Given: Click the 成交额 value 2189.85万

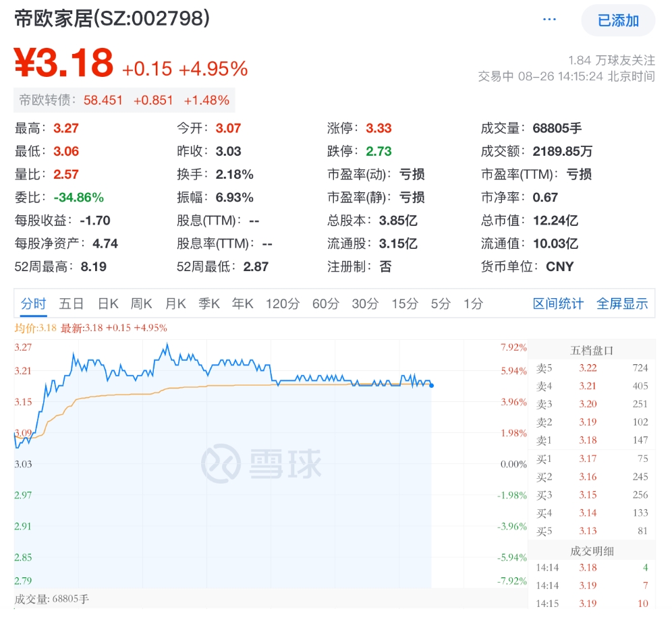Looking at the screenshot, I should tap(562, 151).
